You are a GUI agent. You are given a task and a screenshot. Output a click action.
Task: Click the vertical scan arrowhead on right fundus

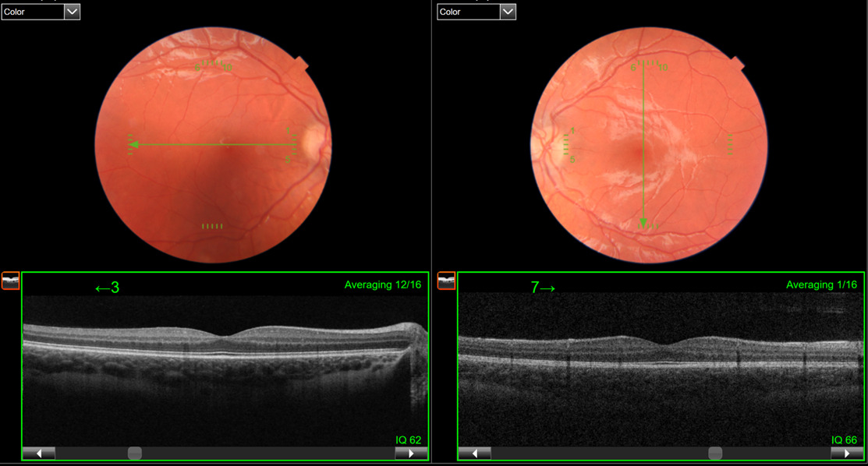[x=643, y=223]
